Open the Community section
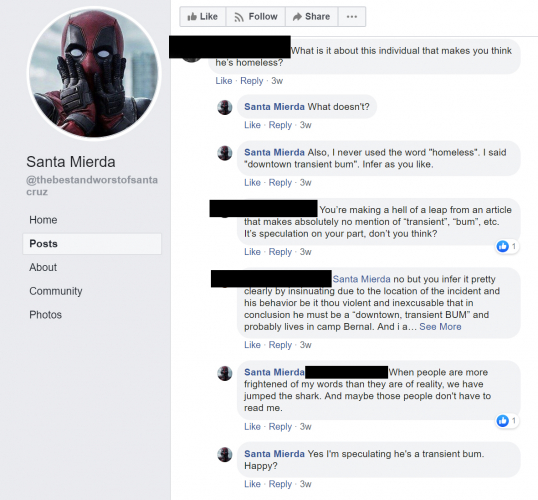The height and width of the screenshot is (500, 538). pyautogui.click(x=56, y=291)
